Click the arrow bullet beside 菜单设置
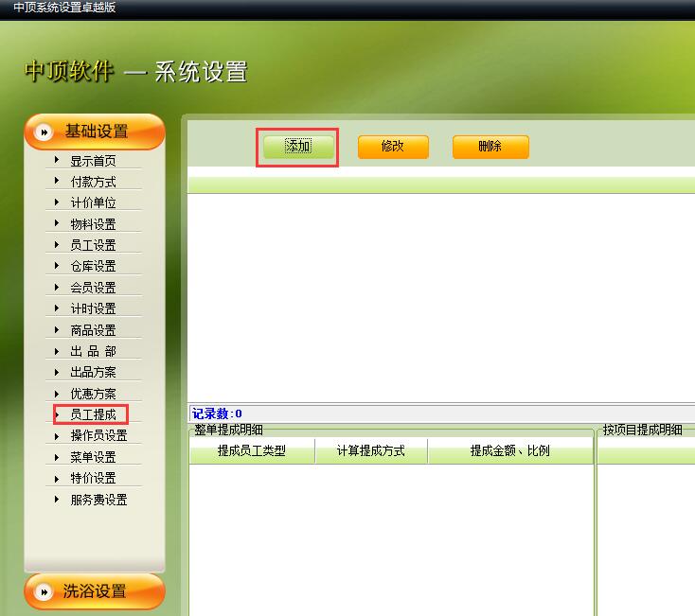Screen dimensions: 695x616 [x=57, y=457]
